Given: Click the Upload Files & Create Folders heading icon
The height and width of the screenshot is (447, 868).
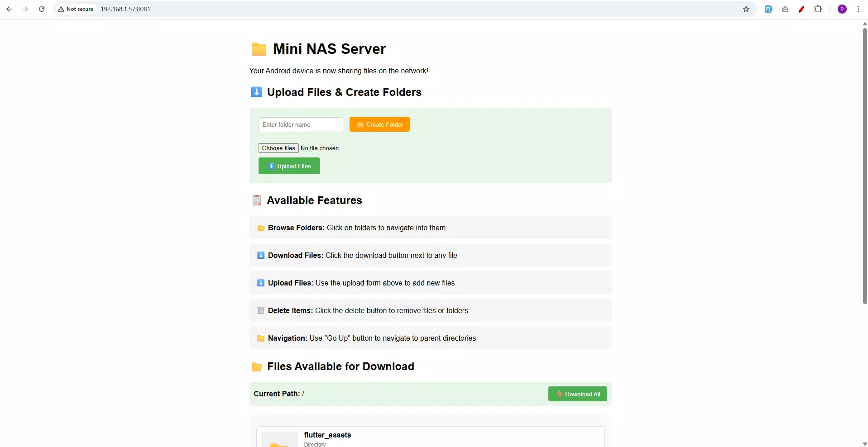Looking at the screenshot, I should [x=256, y=92].
